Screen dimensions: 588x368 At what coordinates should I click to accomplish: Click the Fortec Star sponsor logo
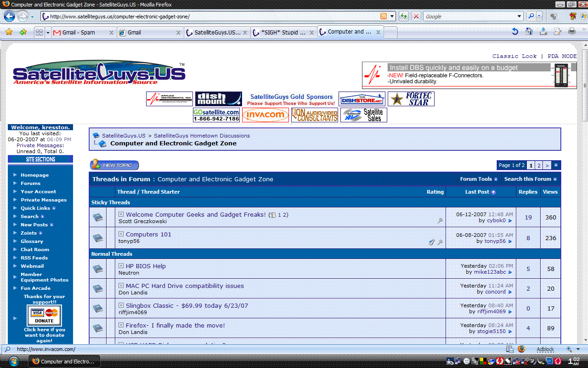pos(411,99)
